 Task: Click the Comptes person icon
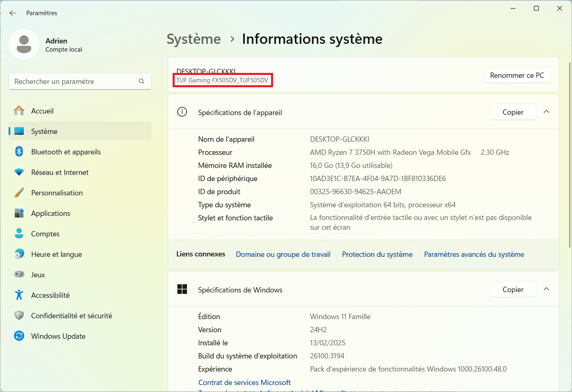click(x=19, y=233)
